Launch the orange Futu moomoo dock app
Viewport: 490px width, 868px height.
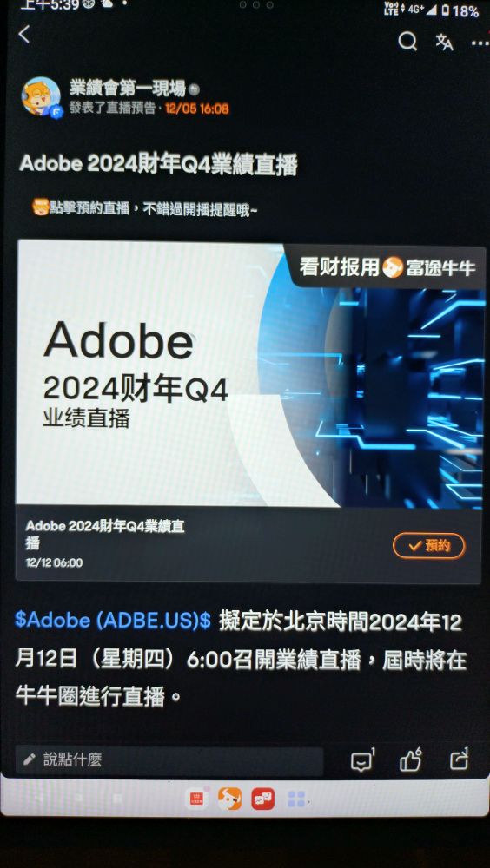(x=229, y=799)
